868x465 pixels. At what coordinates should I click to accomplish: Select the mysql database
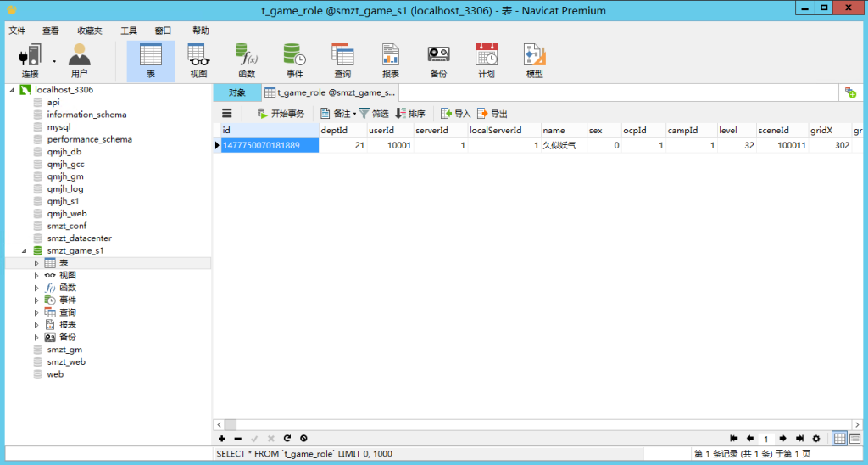[x=58, y=127]
